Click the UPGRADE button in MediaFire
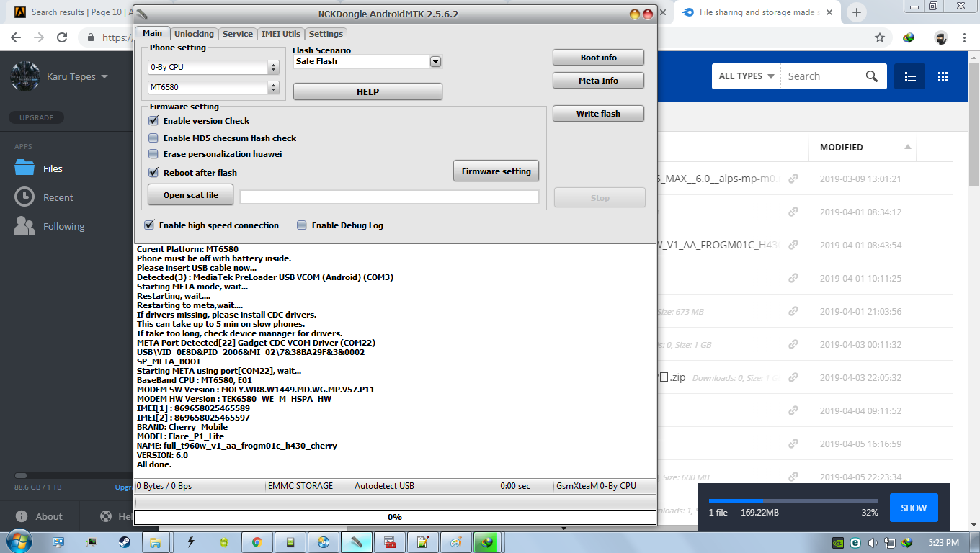The image size is (980, 553). coord(36,117)
